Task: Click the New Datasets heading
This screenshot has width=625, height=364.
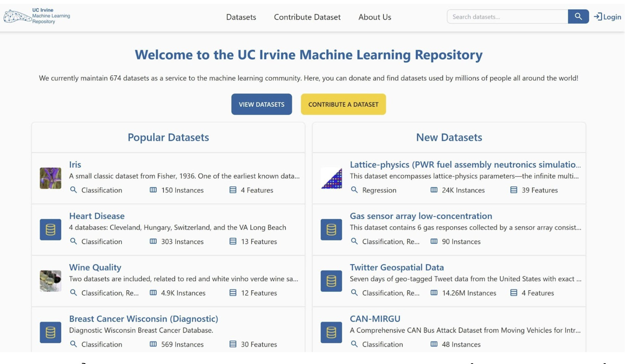Action: click(x=449, y=137)
